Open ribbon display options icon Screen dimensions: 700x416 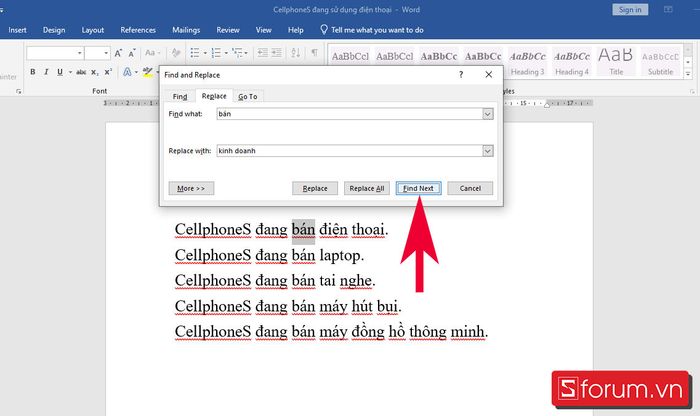668,9
